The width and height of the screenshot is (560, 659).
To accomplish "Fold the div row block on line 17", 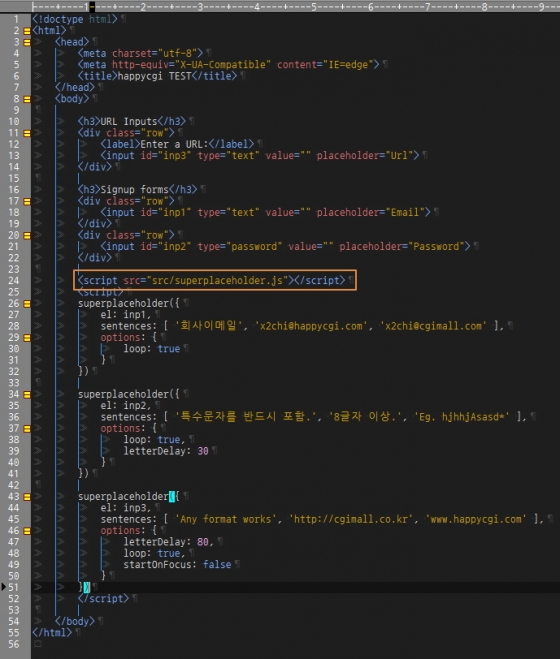I will pos(26,201).
